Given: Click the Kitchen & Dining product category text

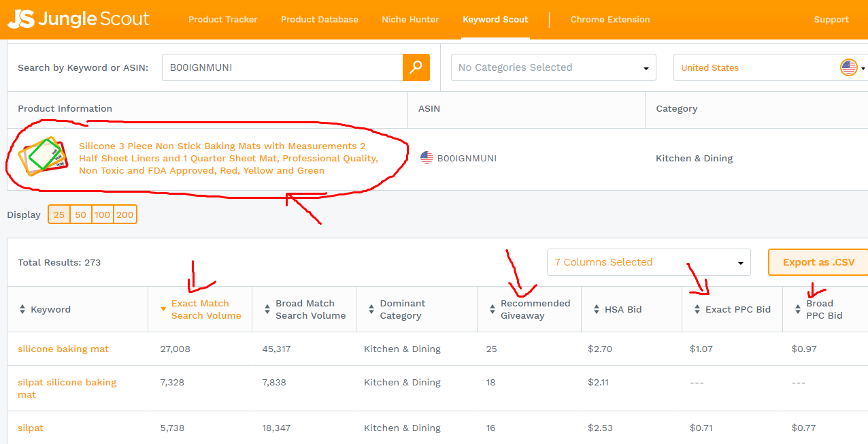Looking at the screenshot, I should [x=694, y=158].
